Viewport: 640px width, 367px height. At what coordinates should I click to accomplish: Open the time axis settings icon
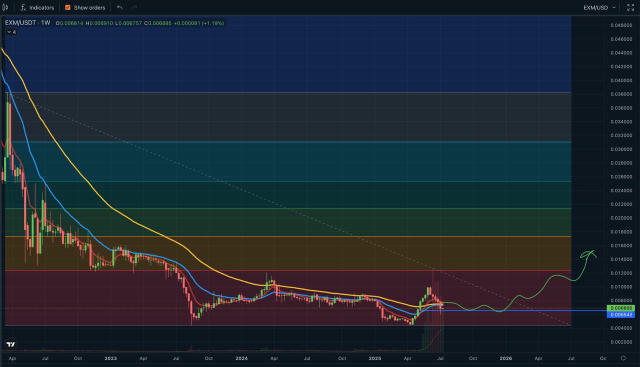tap(623, 358)
